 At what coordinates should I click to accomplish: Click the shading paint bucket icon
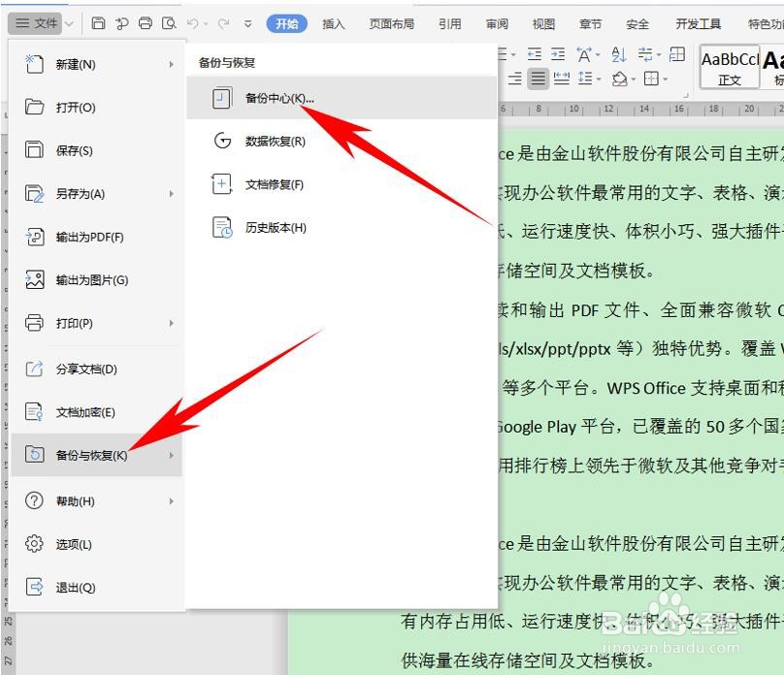click(x=620, y=79)
